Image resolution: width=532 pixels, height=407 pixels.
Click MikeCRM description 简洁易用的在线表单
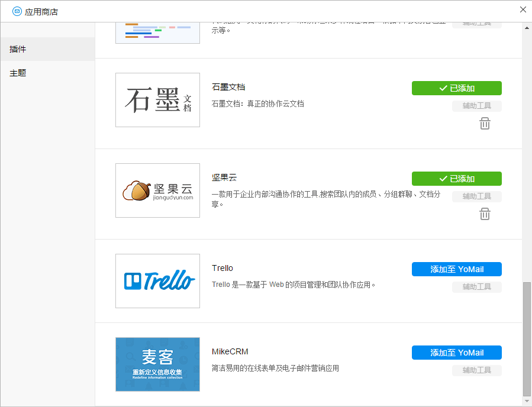tap(275, 369)
